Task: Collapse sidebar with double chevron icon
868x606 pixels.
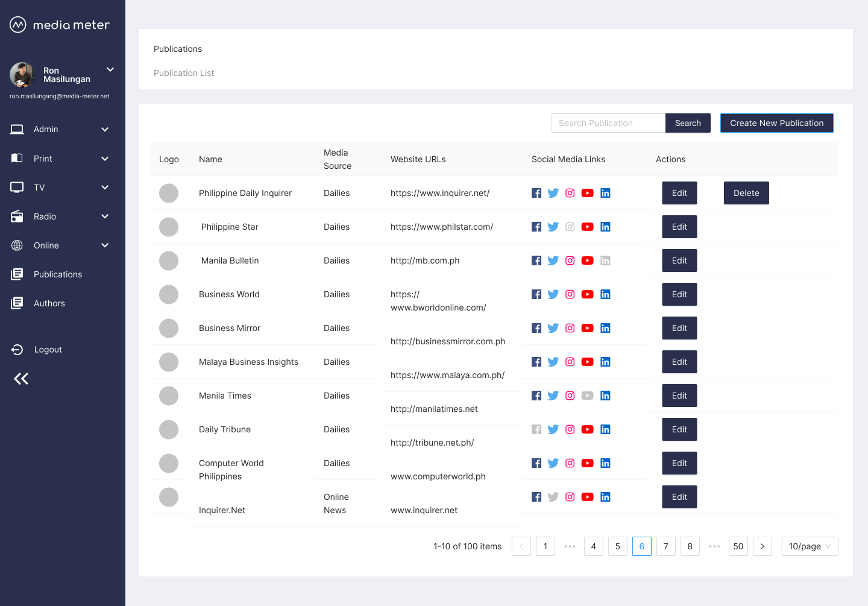Action: point(21,379)
